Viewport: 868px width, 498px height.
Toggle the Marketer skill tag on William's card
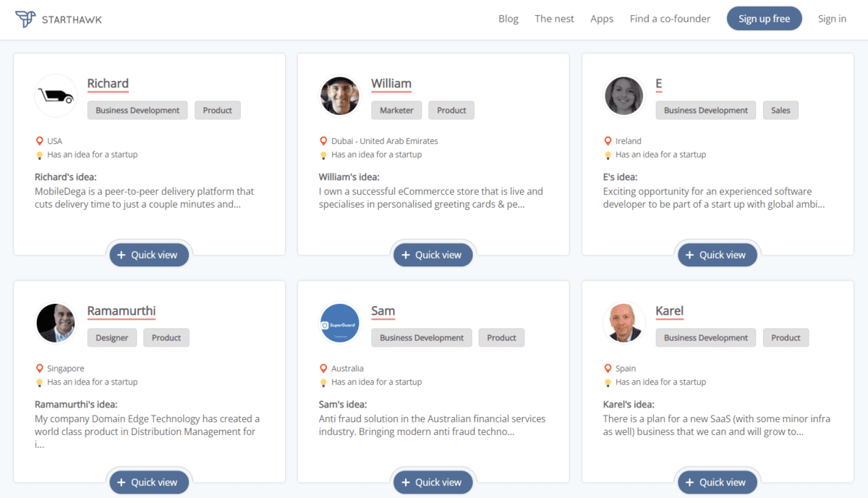(x=396, y=110)
